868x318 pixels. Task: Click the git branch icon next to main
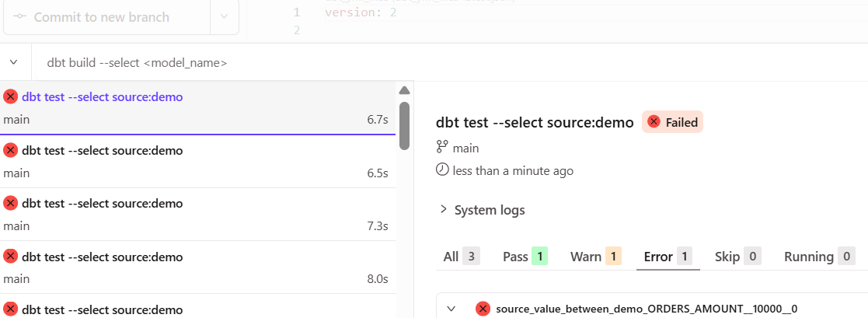click(x=442, y=148)
